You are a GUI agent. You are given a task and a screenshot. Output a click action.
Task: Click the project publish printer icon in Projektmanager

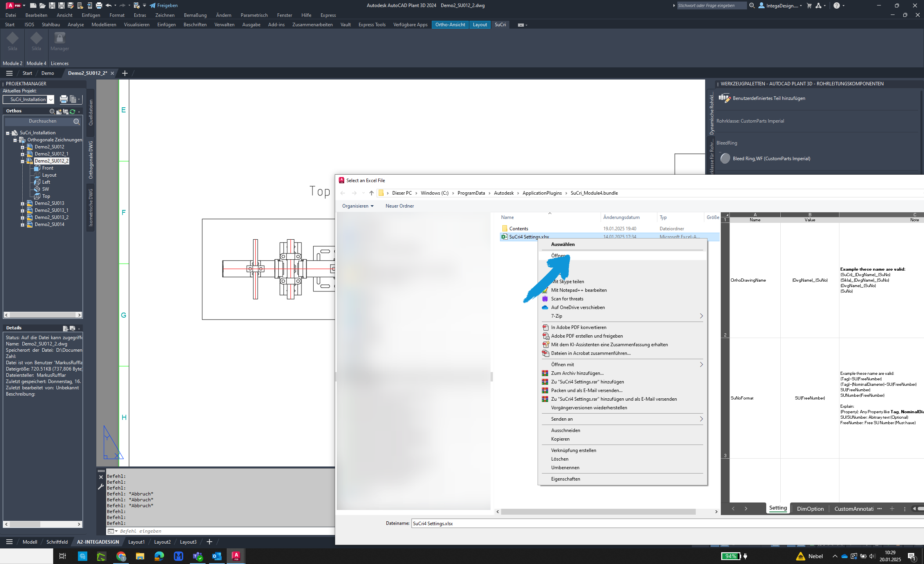tap(63, 99)
